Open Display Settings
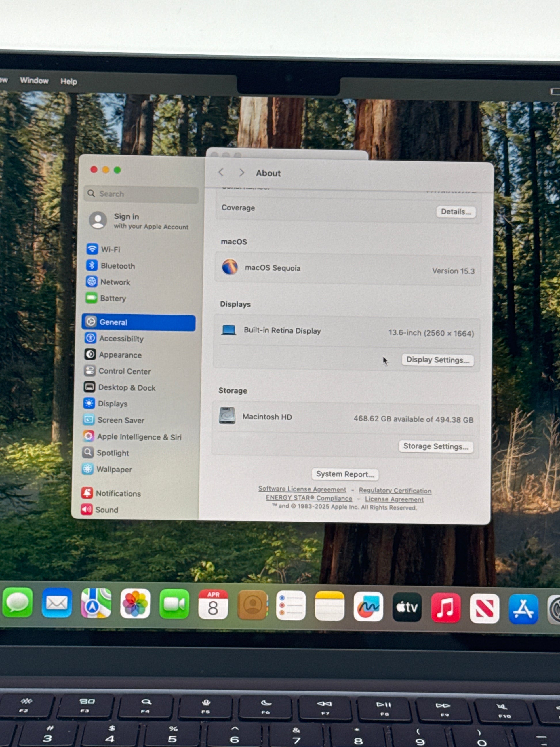This screenshot has height=747, width=560. [x=437, y=360]
